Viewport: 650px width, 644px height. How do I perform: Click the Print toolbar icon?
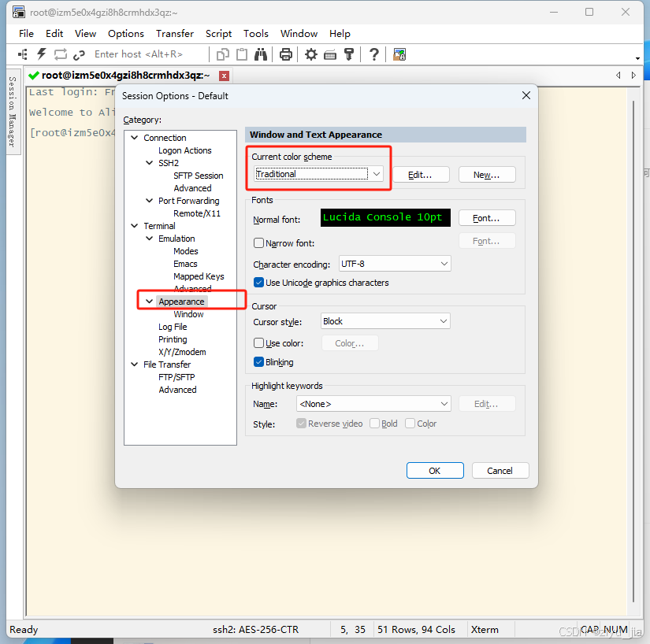coord(286,54)
